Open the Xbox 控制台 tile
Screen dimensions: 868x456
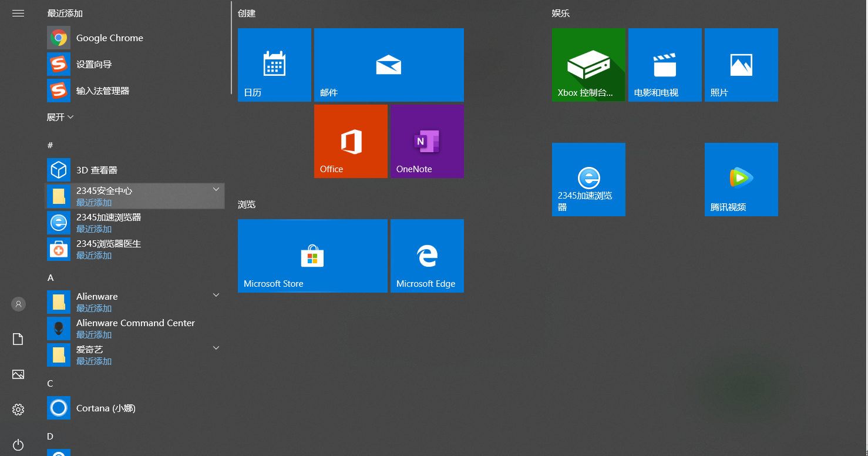[588, 65]
